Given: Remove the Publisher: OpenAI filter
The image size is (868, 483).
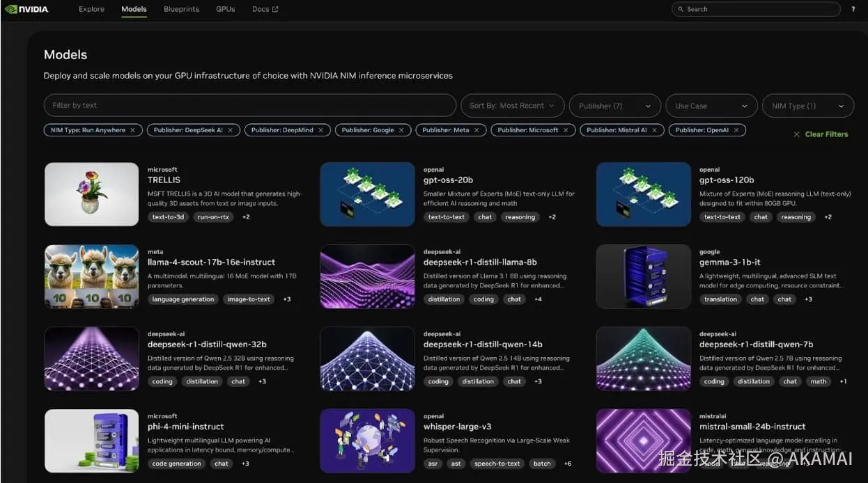Looking at the screenshot, I should tap(736, 130).
